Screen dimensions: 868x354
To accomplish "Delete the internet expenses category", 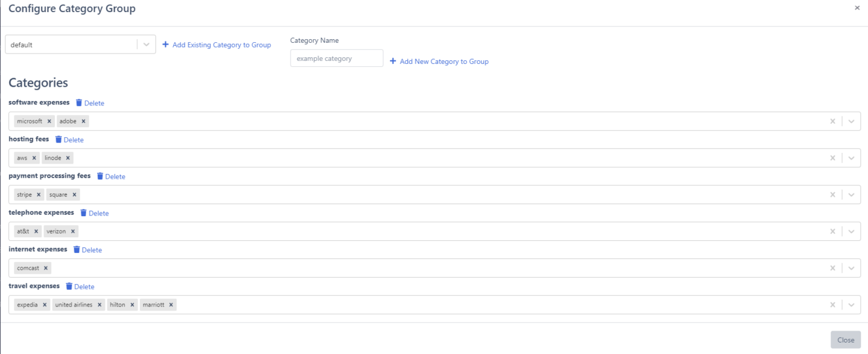I will [x=87, y=250].
